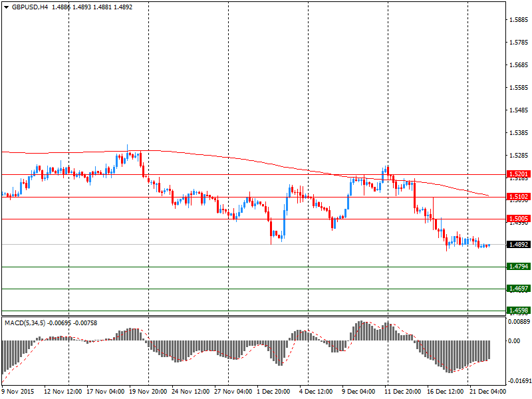Select the closing price 1.4892 in chart header
The width and height of the screenshot is (532, 399).
tap(123, 7)
